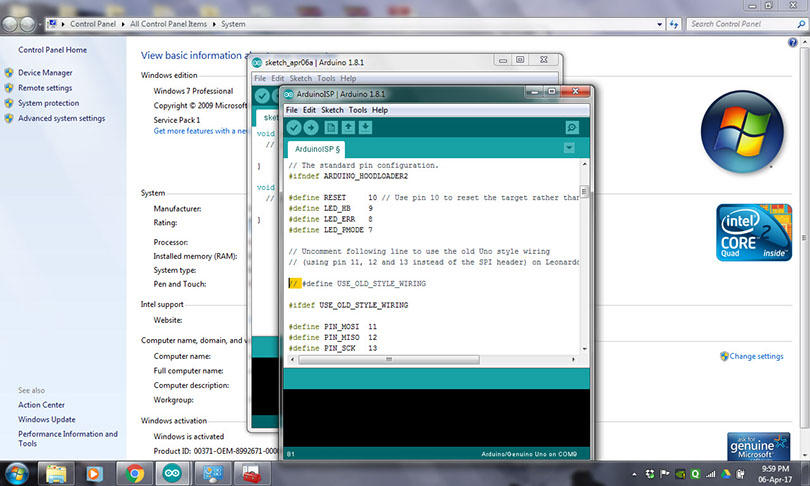
Task: Open Help menu in sketch_apr06a window
Action: point(348,79)
